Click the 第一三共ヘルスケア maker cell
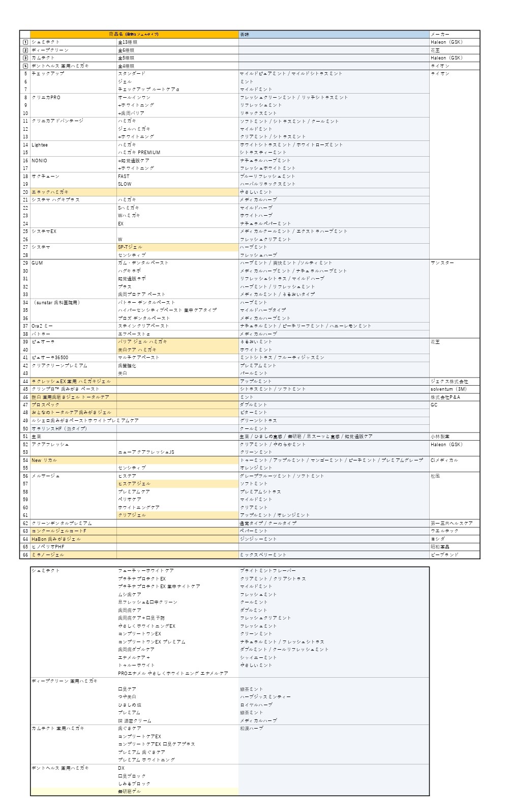Screen dimensions: 510x812 tap(455, 524)
